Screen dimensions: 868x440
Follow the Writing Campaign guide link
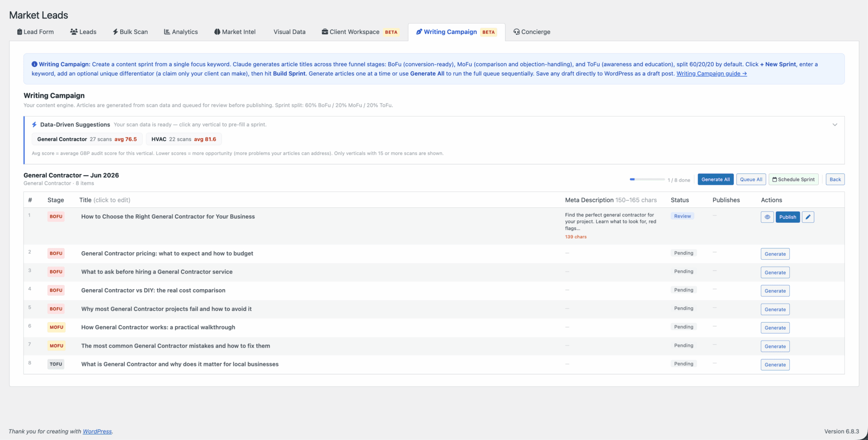point(712,74)
